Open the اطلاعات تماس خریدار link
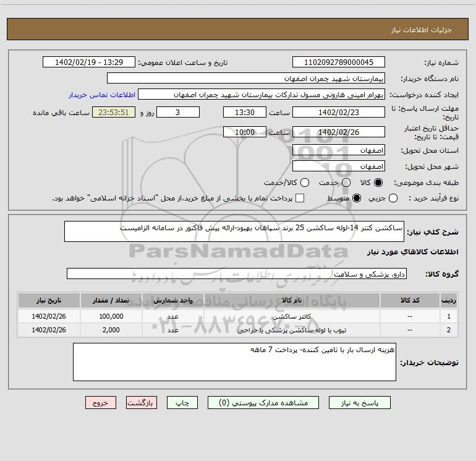The width and height of the screenshot is (476, 461). (x=102, y=95)
